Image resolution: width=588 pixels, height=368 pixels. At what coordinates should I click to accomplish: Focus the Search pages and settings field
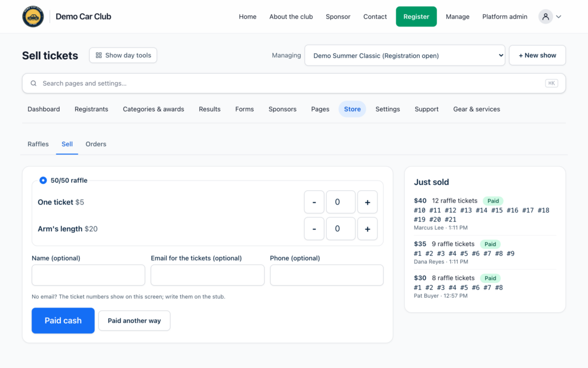coord(294,83)
